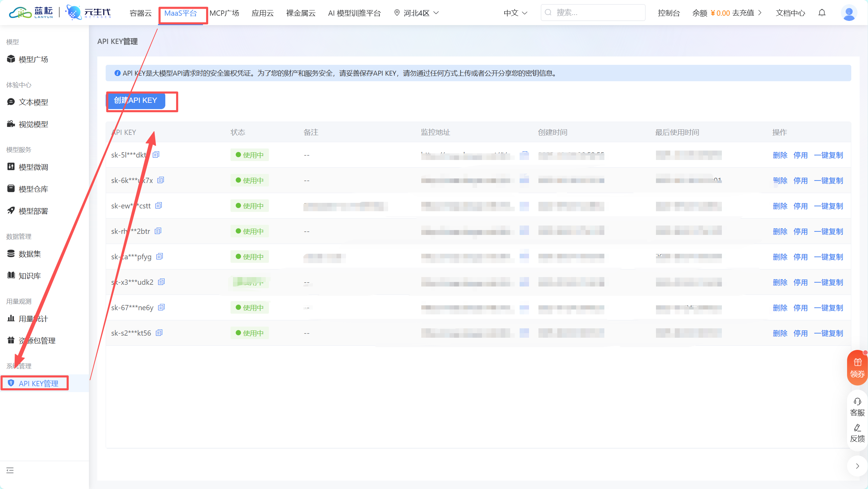Click the 创建API KEY button
This screenshot has width=868, height=489.
[136, 100]
